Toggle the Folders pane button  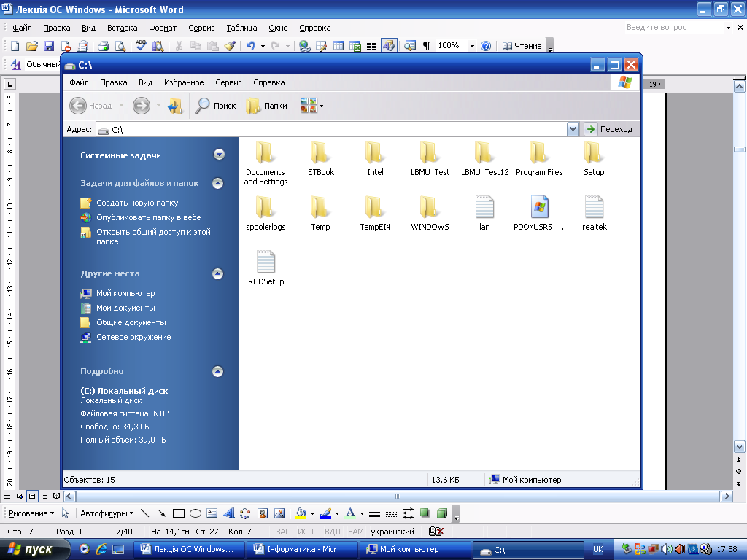(267, 106)
